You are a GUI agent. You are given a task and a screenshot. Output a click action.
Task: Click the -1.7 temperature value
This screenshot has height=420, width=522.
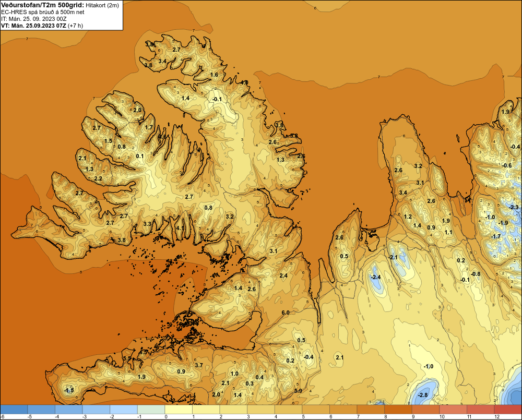pyautogui.click(x=496, y=236)
